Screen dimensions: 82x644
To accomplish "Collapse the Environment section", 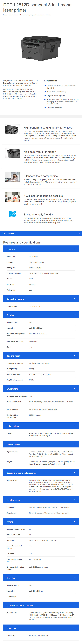I will (74, 388).
